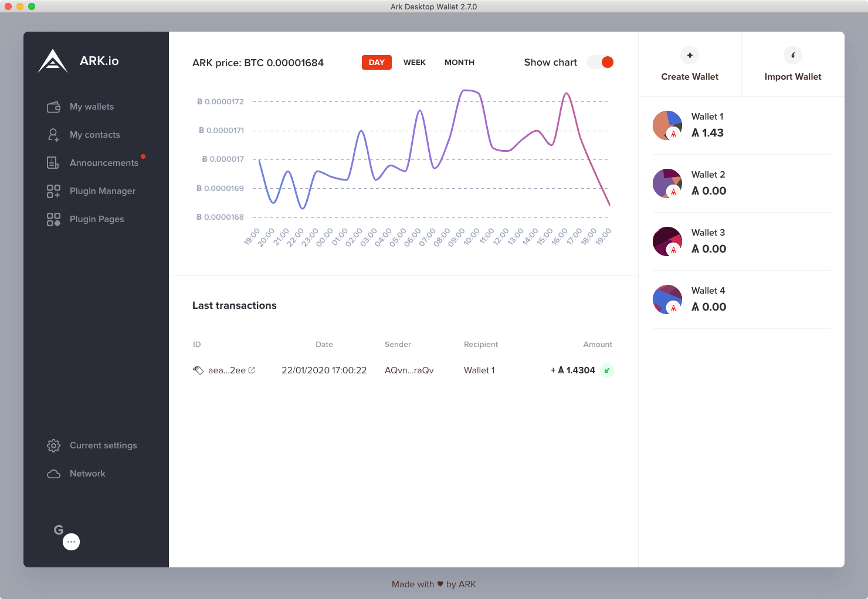Click the ARK price BTC 0.00001684 text

coord(258,63)
